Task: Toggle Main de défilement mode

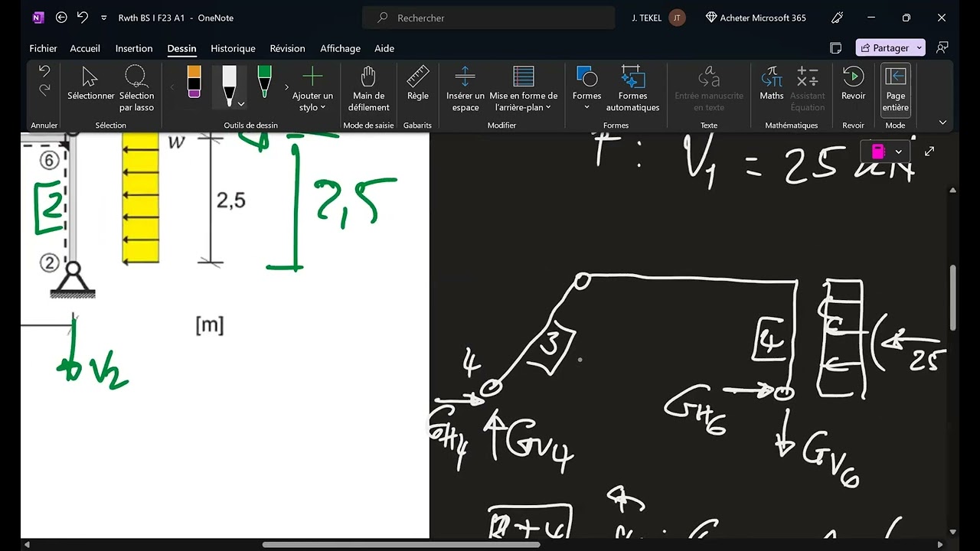Action: 368,90
